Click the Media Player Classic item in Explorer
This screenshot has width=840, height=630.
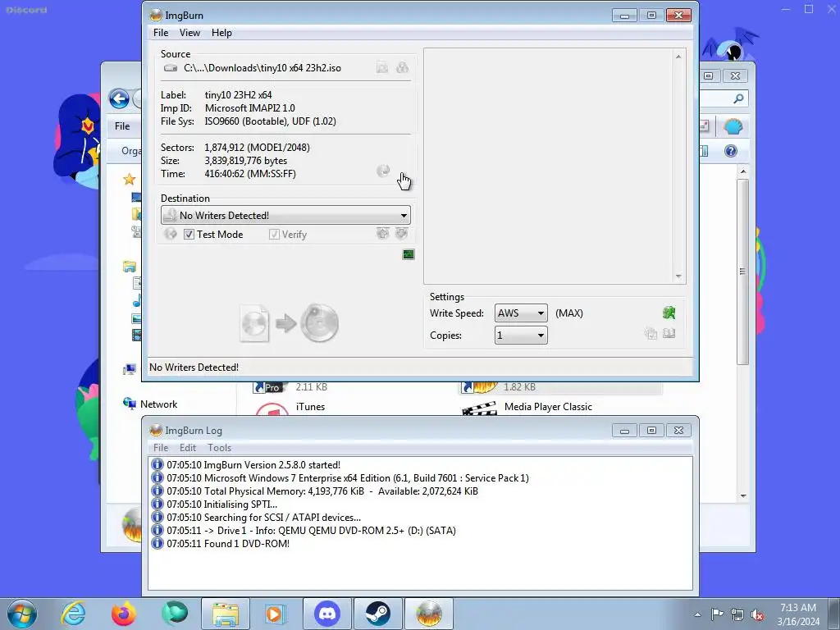[548, 407]
